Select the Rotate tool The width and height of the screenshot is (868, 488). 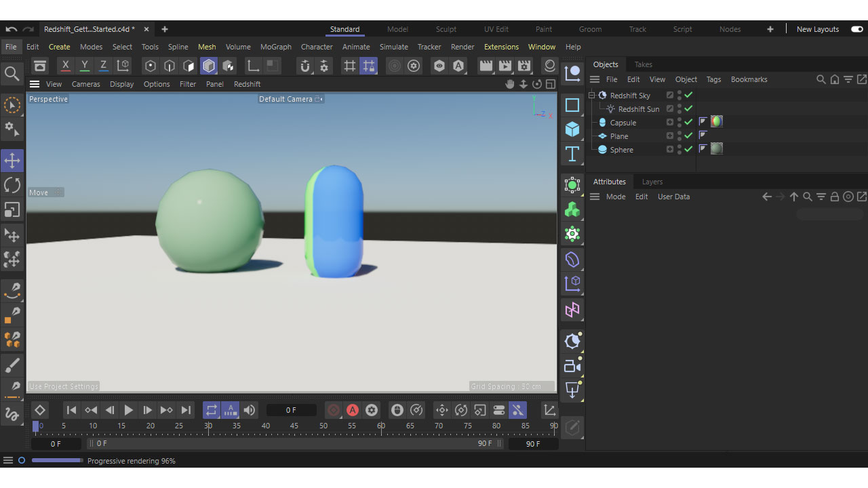coord(12,185)
